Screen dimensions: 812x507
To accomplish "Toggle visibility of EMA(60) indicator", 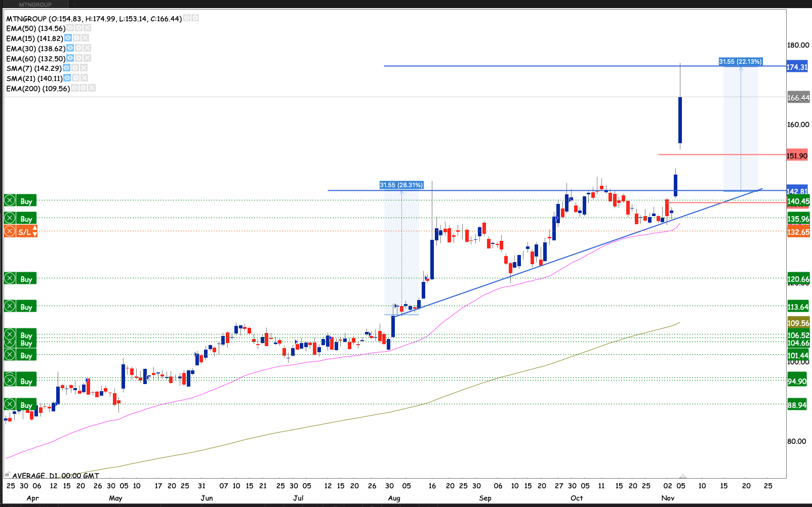I will [x=70, y=58].
